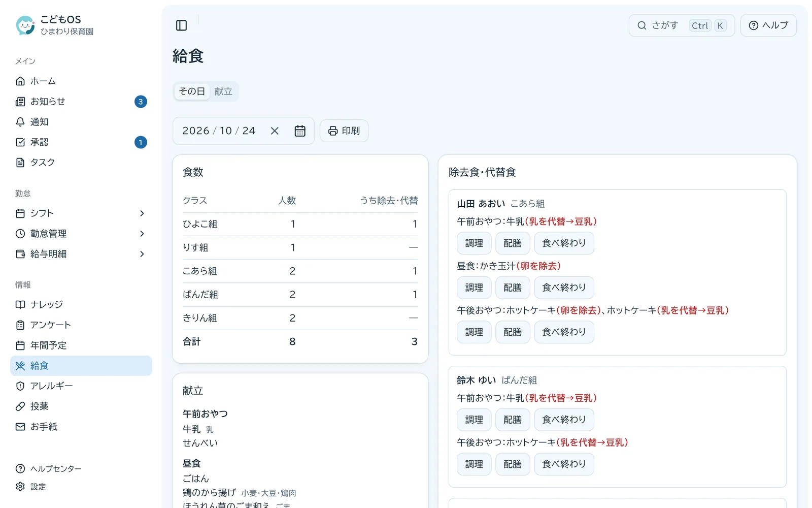
Task: Open 投薬 medication page
Action: [81, 406]
